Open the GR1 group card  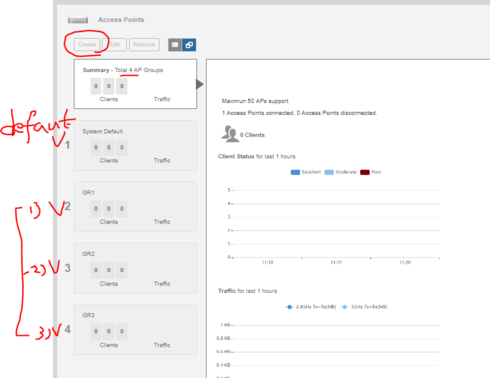click(135, 207)
